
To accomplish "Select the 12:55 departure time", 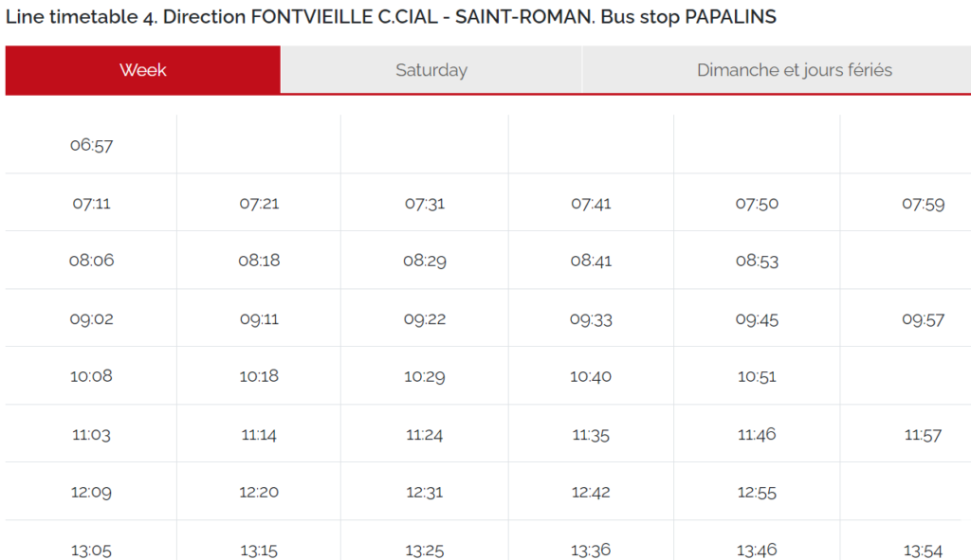I will (x=758, y=491).
